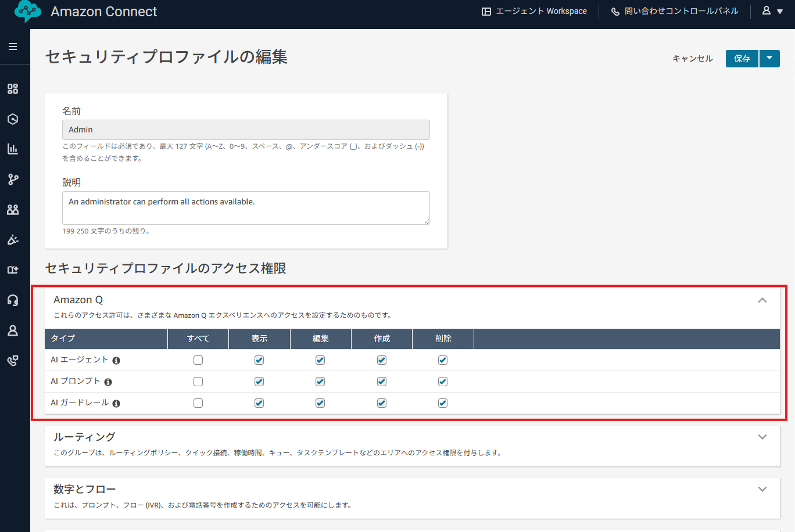Click the bar chart analytics sidebar icon
This screenshot has height=532, width=795.
click(13, 149)
